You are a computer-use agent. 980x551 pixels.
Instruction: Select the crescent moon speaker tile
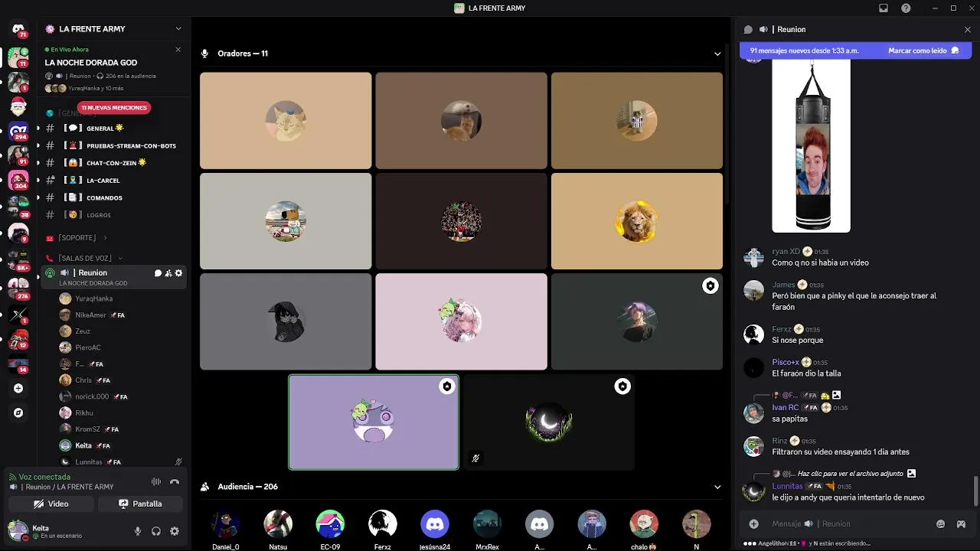549,422
